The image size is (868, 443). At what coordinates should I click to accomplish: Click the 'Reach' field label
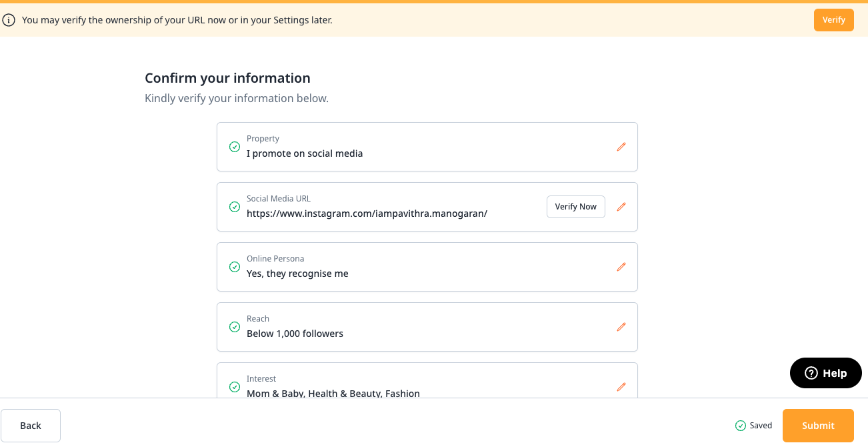click(258, 319)
